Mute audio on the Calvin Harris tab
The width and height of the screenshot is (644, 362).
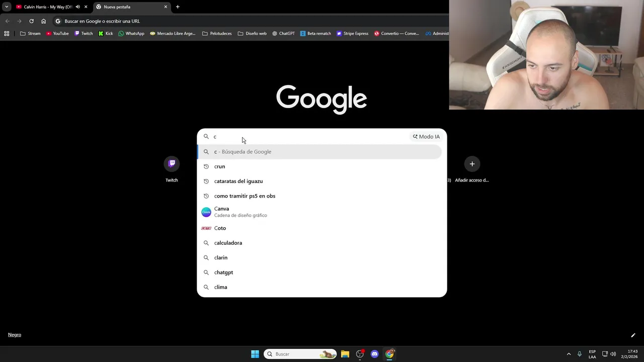click(x=77, y=7)
